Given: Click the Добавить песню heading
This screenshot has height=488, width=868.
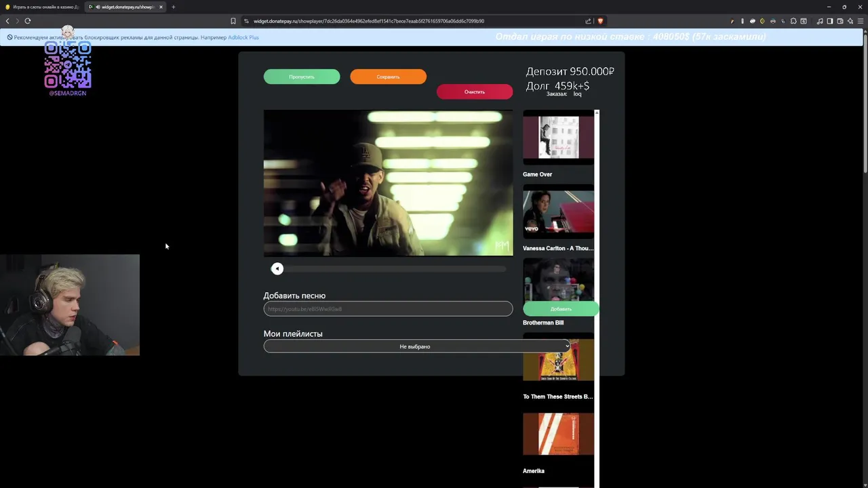Looking at the screenshot, I should coord(294,296).
